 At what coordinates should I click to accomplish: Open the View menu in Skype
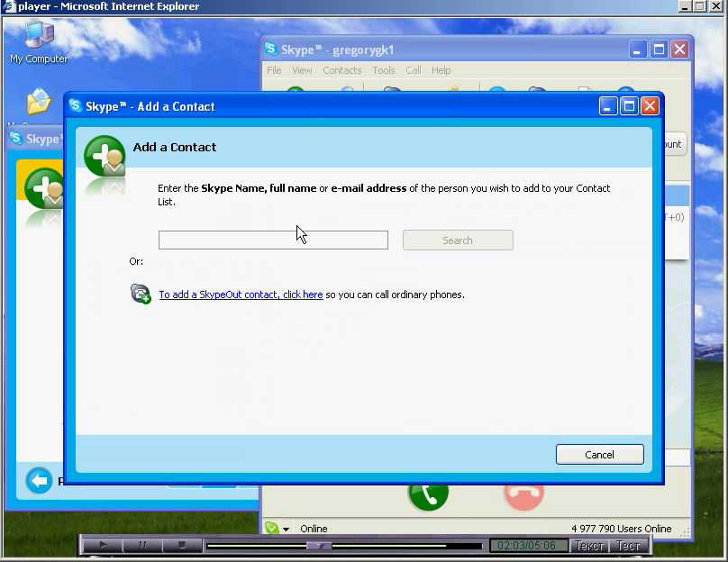[302, 70]
